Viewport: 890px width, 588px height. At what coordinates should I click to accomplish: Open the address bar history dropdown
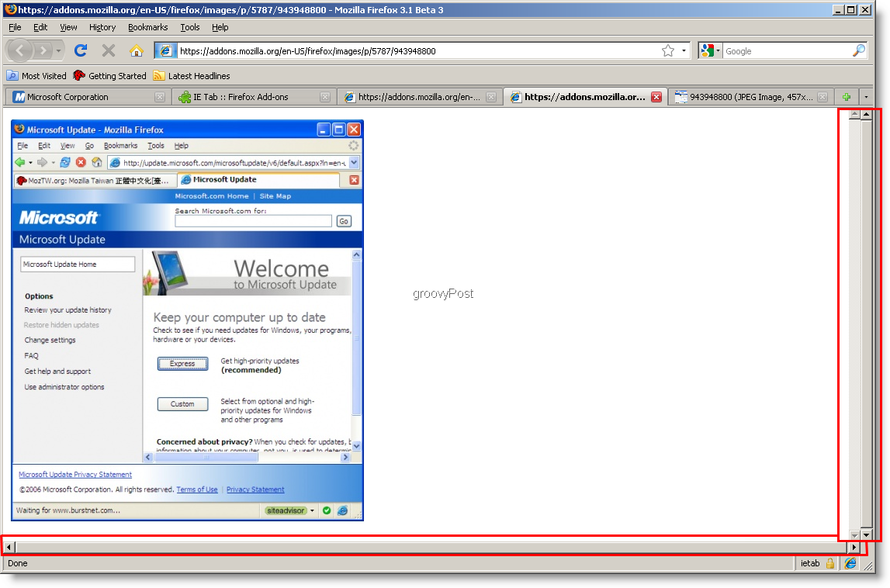[x=684, y=51]
